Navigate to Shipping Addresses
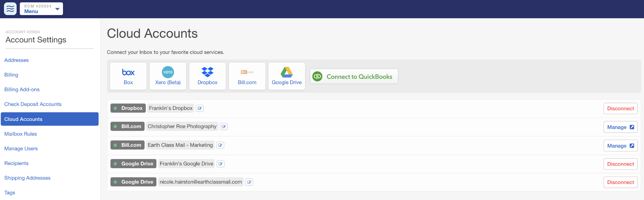644x200 pixels. (x=27, y=178)
